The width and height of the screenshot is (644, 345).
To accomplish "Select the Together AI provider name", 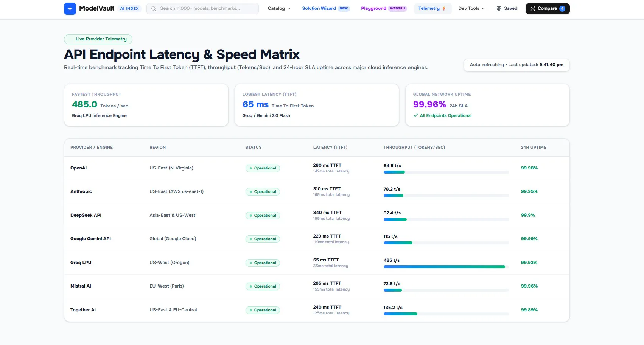I will pos(83,310).
